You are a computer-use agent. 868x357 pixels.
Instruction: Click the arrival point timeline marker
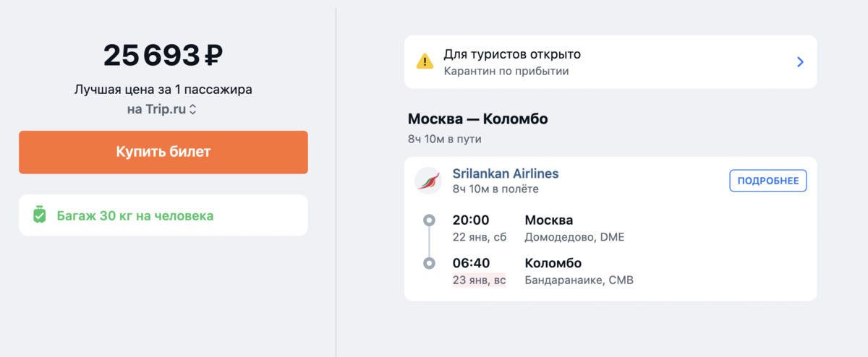[429, 263]
